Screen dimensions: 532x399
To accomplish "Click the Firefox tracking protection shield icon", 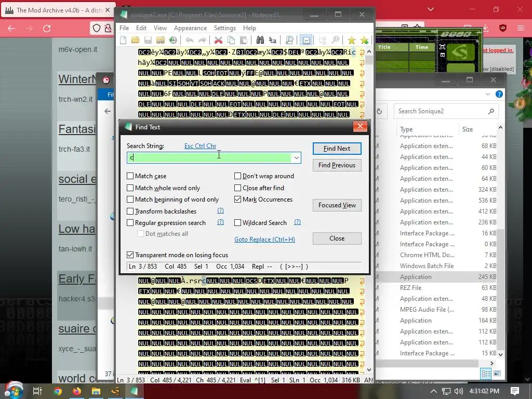I will coord(97,28).
